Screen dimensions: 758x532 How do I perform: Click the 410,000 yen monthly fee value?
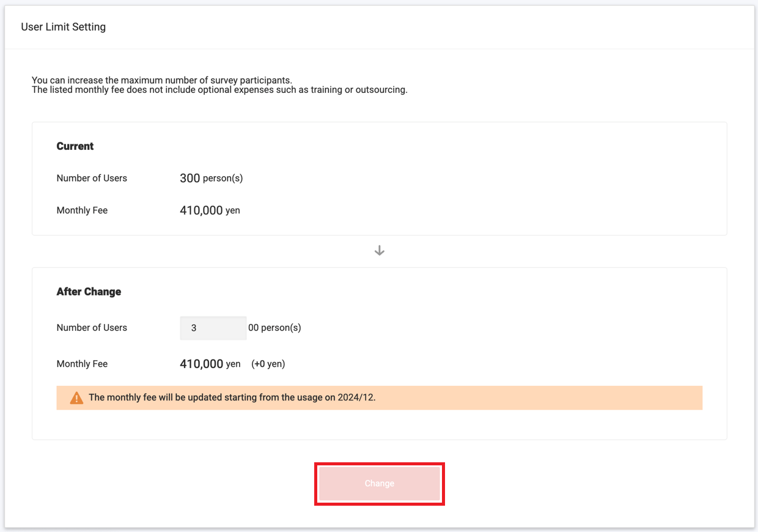210,210
